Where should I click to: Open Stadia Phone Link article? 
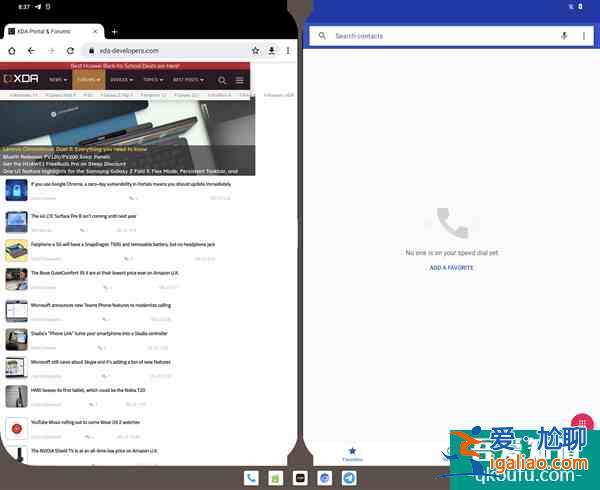pyautogui.click(x=99, y=333)
